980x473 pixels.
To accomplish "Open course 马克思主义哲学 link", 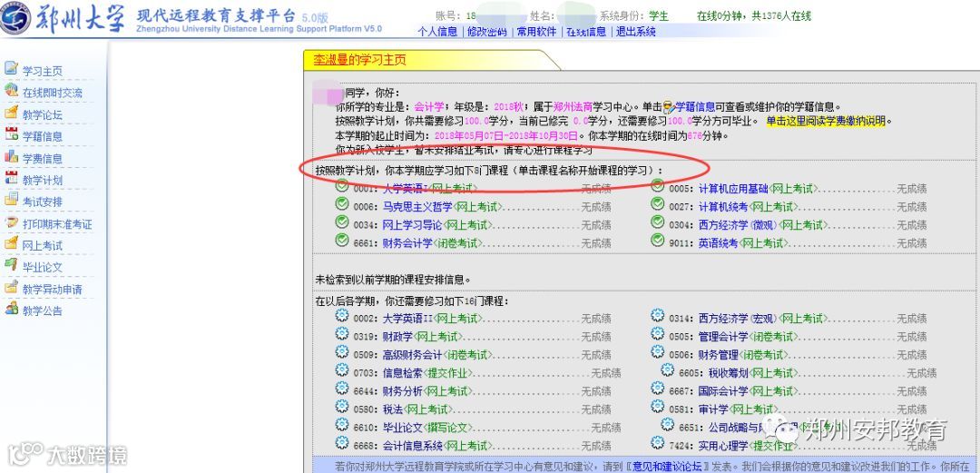I will [x=417, y=206].
